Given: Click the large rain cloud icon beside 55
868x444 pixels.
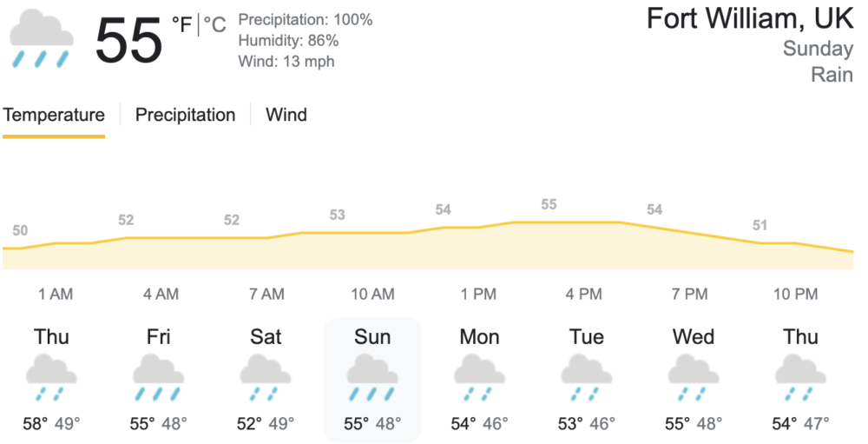Looking at the screenshot, I should coord(41,39).
